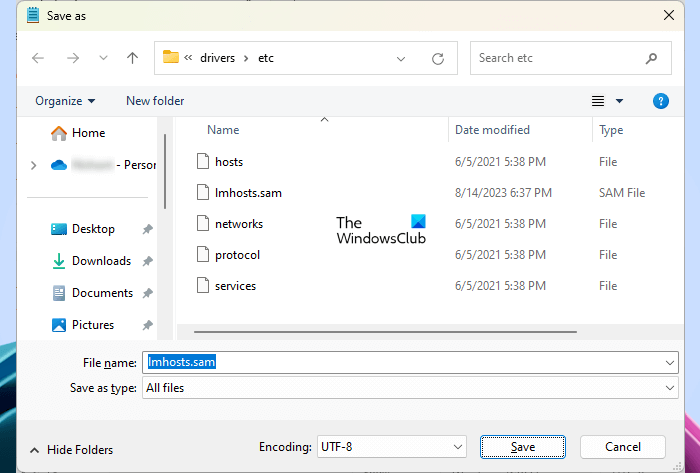Click the Up one level arrow
Screen dimensions: 700x473
click(x=132, y=58)
